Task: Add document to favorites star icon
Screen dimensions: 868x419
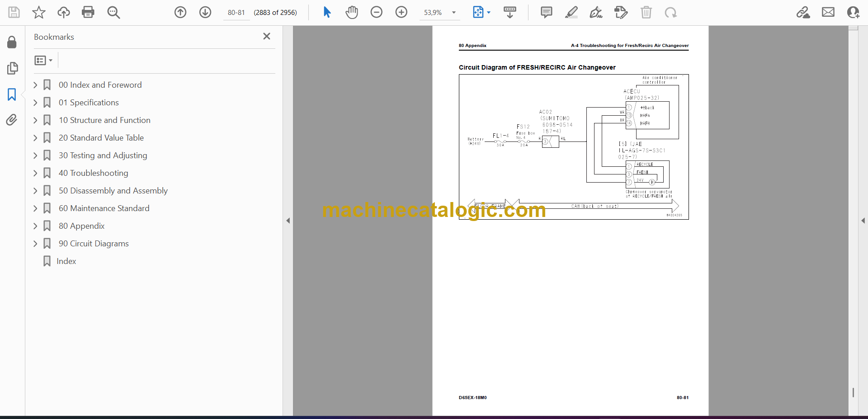Action: [39, 12]
